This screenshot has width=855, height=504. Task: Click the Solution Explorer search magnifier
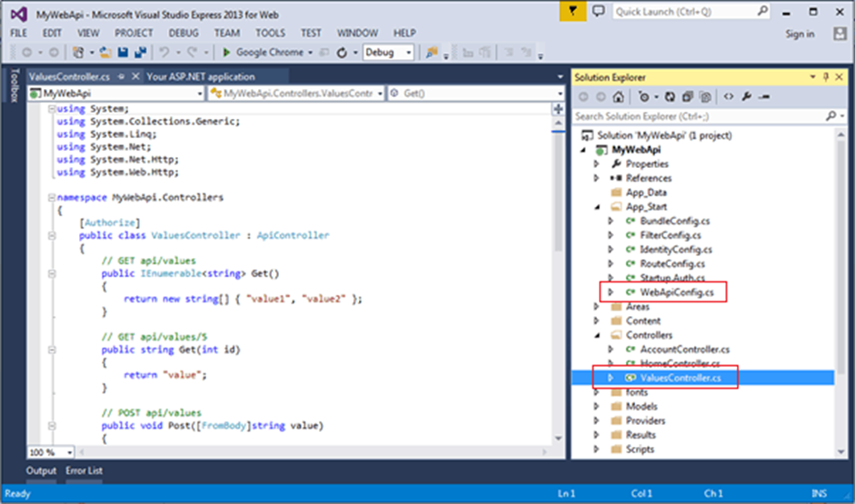[x=831, y=115]
